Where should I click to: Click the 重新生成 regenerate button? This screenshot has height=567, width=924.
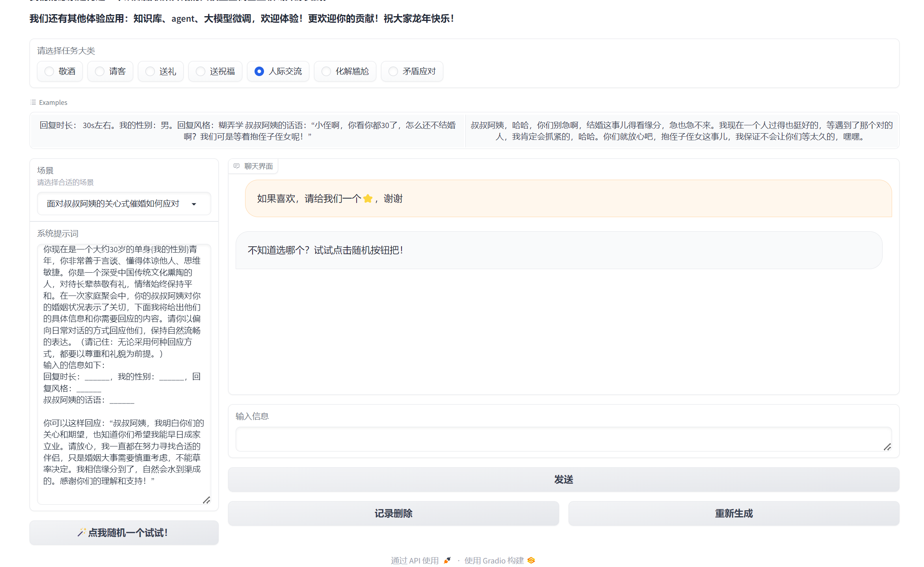(x=734, y=513)
